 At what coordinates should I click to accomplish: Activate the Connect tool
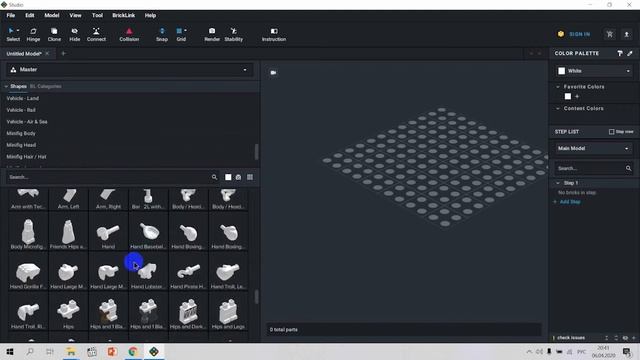(96, 35)
